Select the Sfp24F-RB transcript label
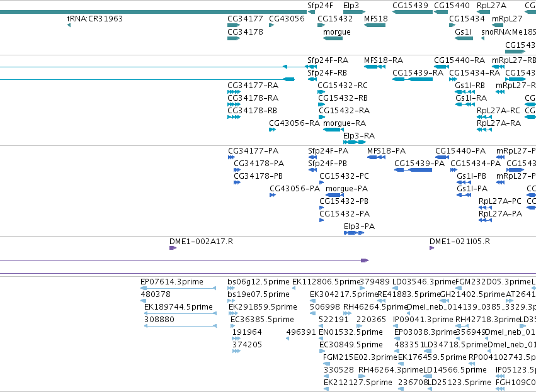This screenshot has height=392, width=536. 327,73
